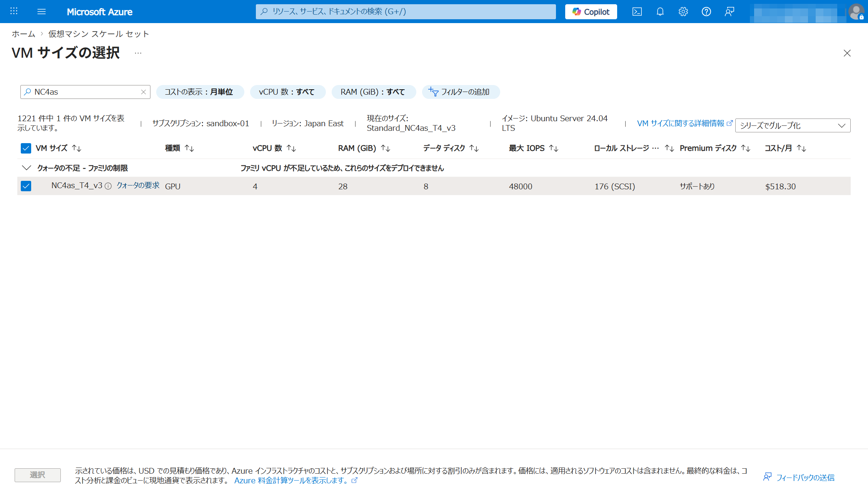
Task: Click info icon next to NC4as_T4_v3
Action: click(108, 186)
